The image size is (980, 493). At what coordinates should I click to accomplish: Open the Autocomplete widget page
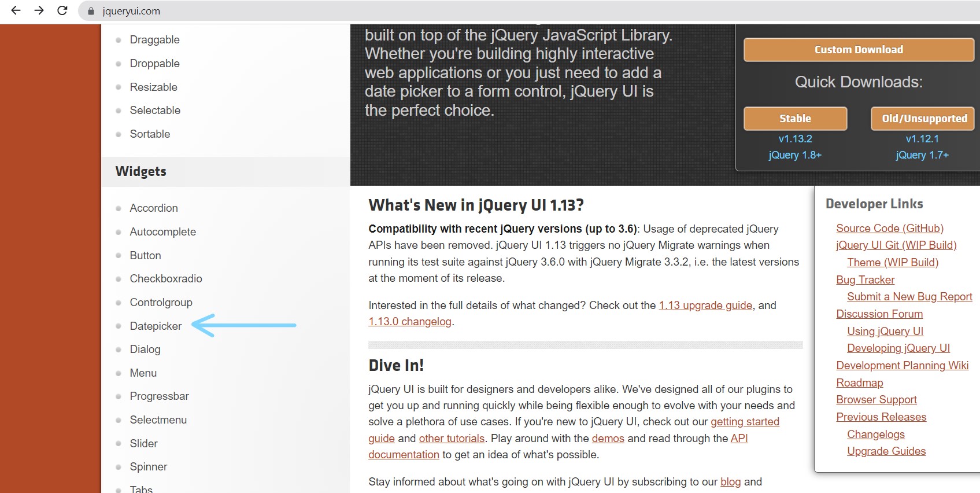pyautogui.click(x=162, y=231)
